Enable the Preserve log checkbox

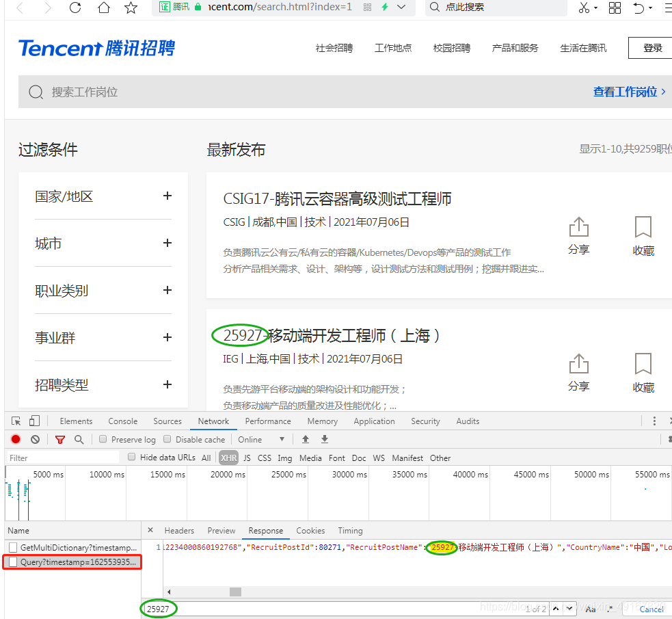pos(103,439)
